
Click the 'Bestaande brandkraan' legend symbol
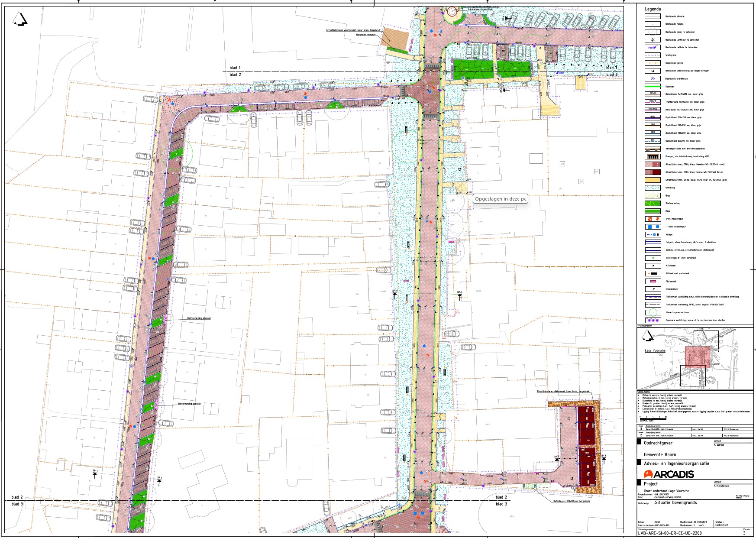653,79
